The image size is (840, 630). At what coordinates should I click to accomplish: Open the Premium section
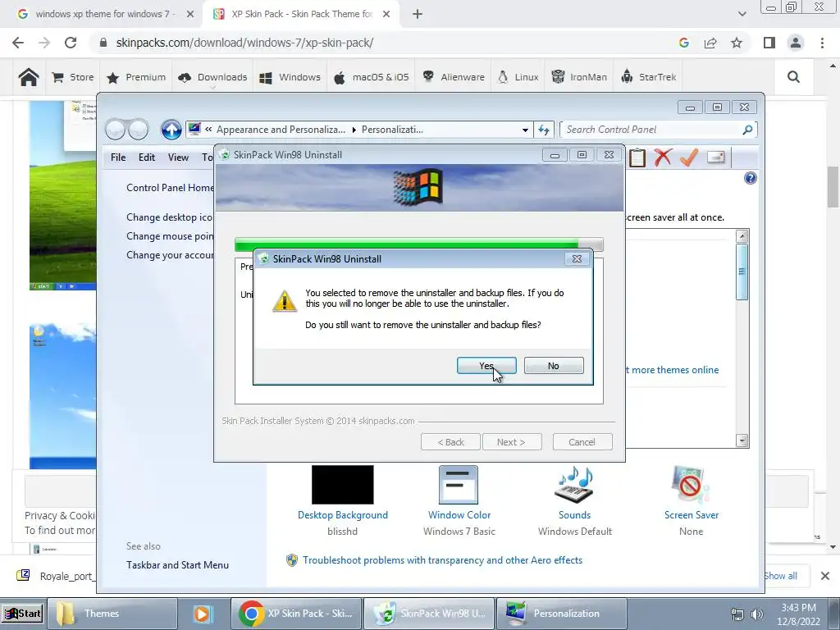point(136,77)
